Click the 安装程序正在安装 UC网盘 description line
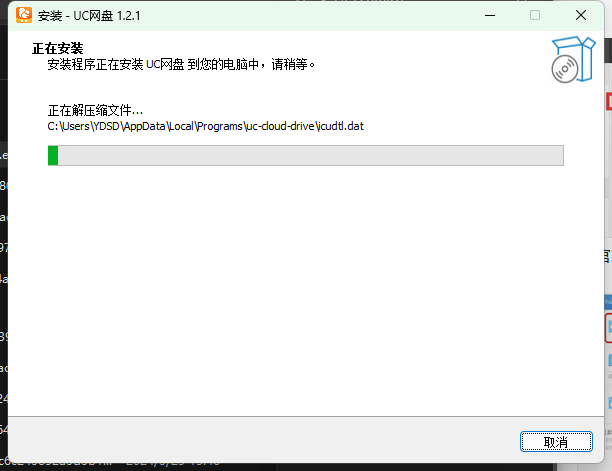Screen dimensions: 612x471 (181, 64)
